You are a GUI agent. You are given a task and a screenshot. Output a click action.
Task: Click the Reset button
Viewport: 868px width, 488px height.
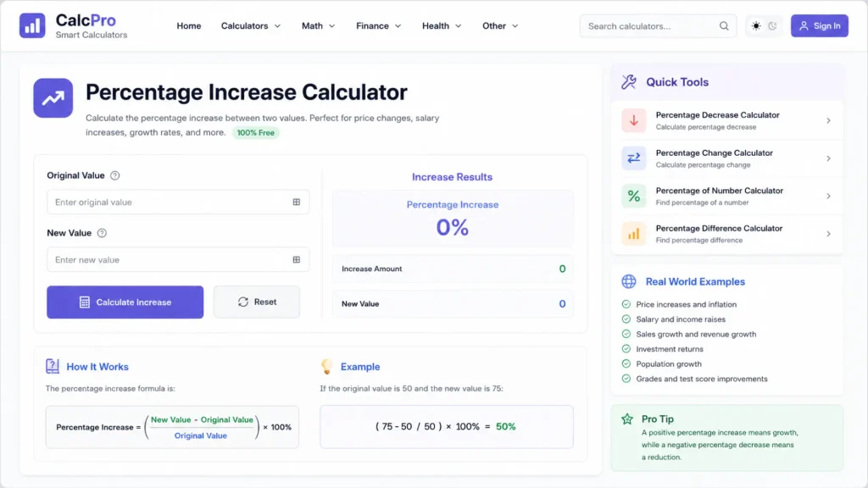click(x=257, y=302)
